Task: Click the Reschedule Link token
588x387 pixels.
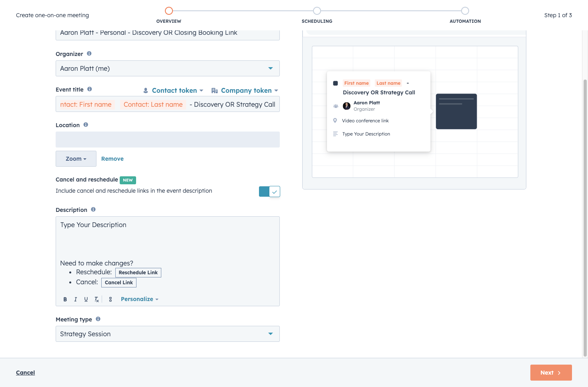Action: (138, 273)
